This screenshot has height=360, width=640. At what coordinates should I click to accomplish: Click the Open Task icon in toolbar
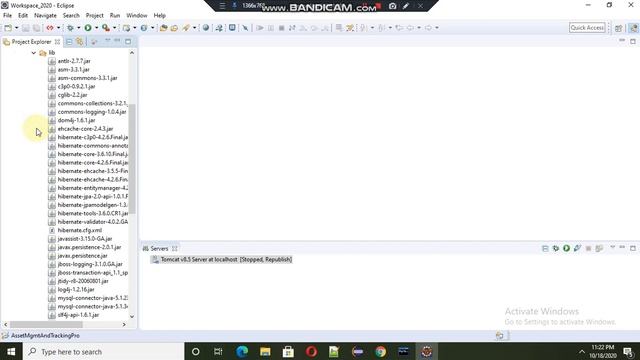(x=174, y=28)
